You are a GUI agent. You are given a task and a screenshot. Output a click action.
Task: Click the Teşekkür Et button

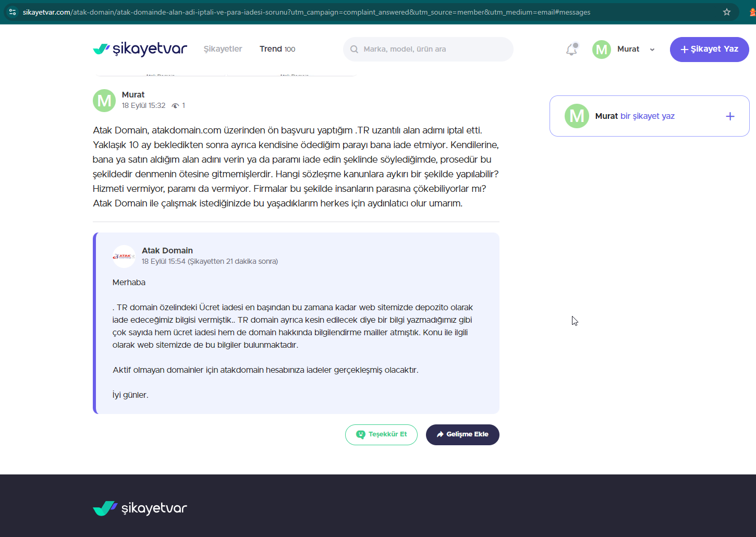(381, 435)
